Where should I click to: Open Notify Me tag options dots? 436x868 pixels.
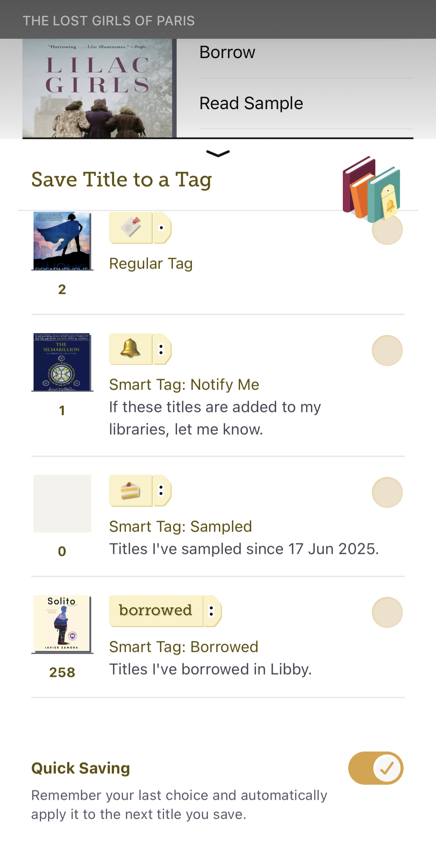pos(162,349)
